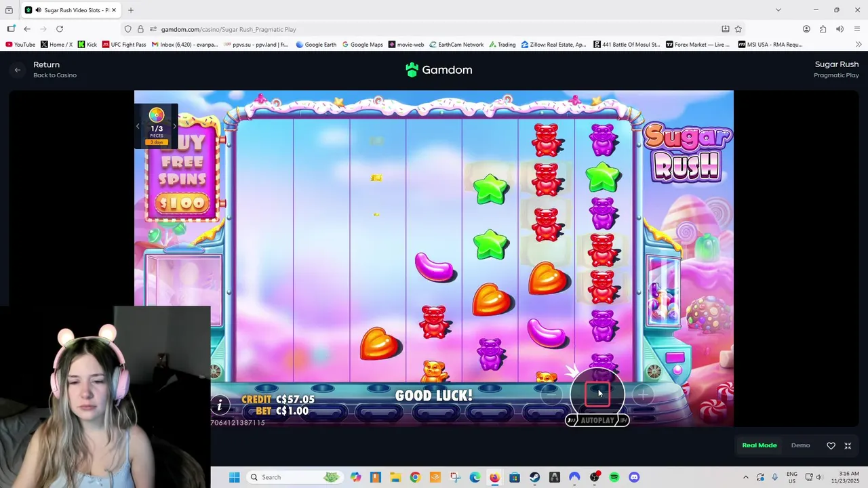
Task: Open the extensions puzzle icon
Action: click(823, 29)
